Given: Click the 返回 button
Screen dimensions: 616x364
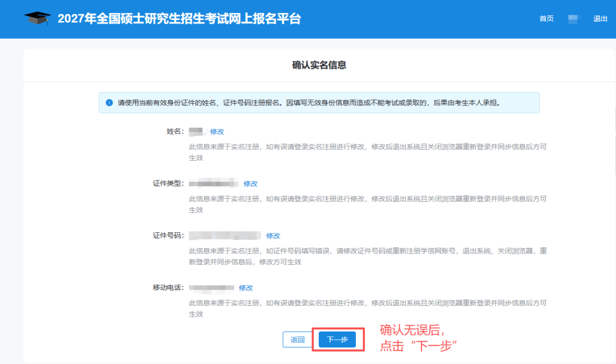Looking at the screenshot, I should coord(297,340).
